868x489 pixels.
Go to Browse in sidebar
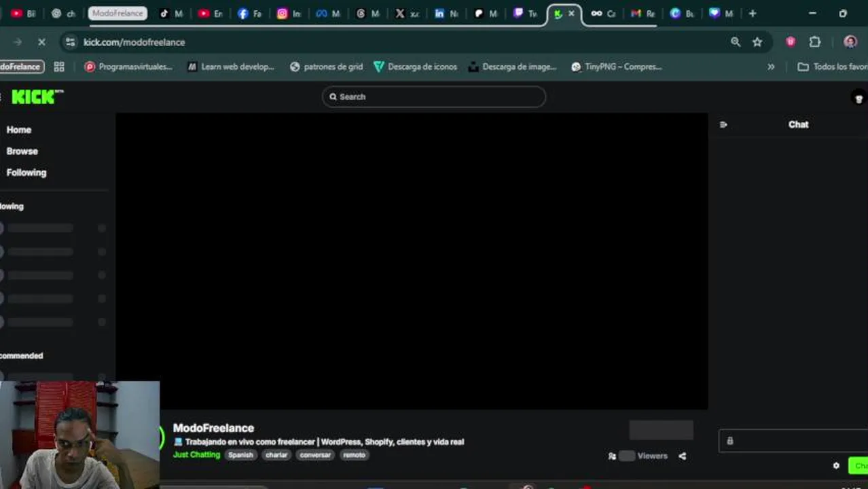[22, 151]
